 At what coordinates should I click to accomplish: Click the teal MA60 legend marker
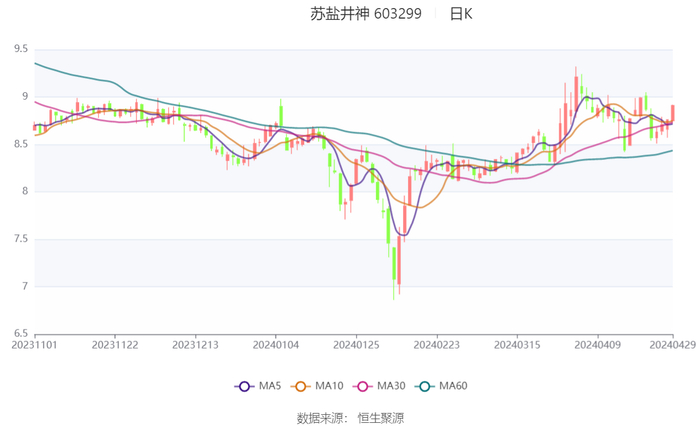coord(425,387)
